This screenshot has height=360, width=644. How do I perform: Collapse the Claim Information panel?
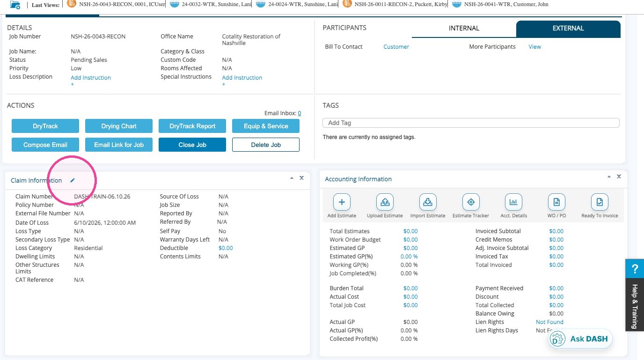point(292,178)
